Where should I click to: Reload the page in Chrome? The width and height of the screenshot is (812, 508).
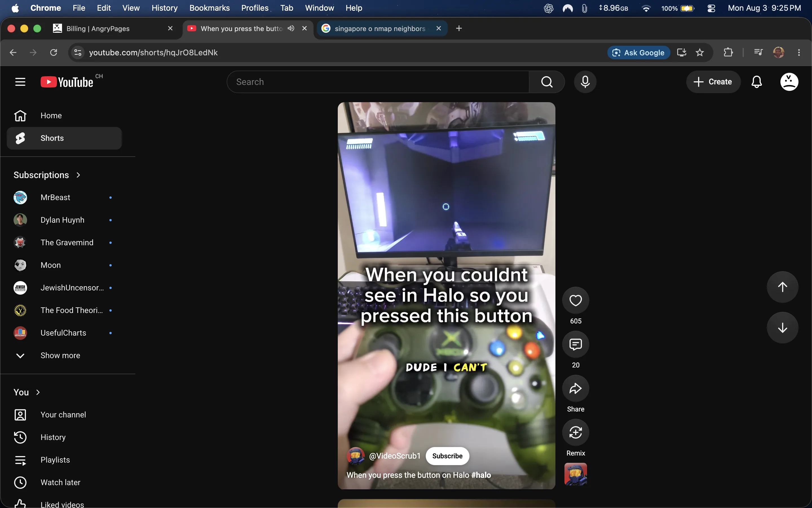point(53,52)
